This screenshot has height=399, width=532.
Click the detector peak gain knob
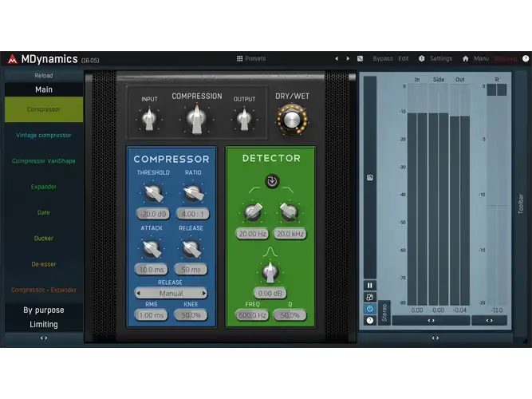pos(270,272)
